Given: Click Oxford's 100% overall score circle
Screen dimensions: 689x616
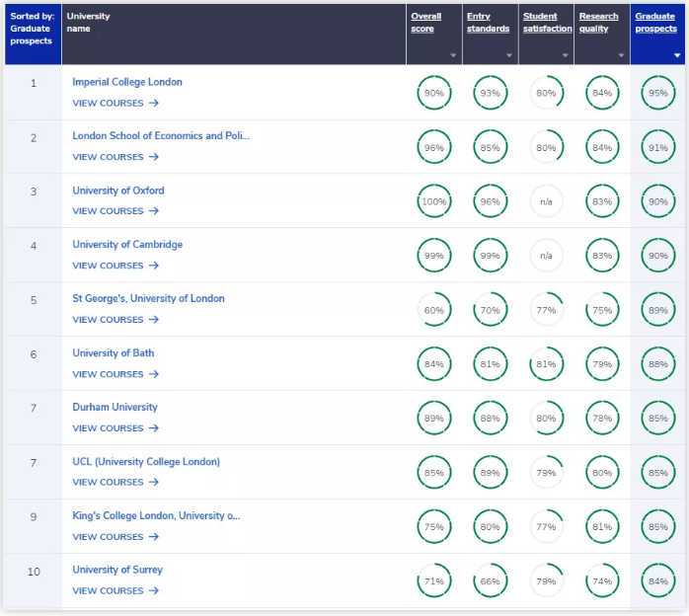Looking at the screenshot, I should click(434, 201).
